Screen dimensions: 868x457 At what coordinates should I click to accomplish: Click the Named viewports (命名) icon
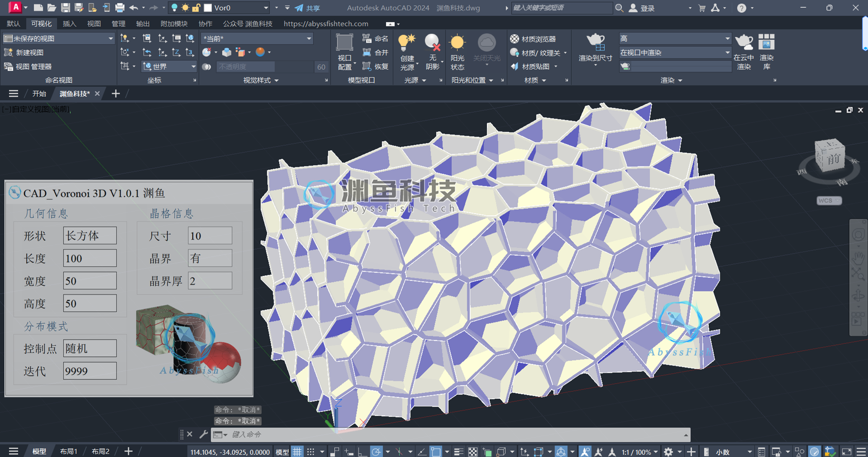[x=375, y=39]
